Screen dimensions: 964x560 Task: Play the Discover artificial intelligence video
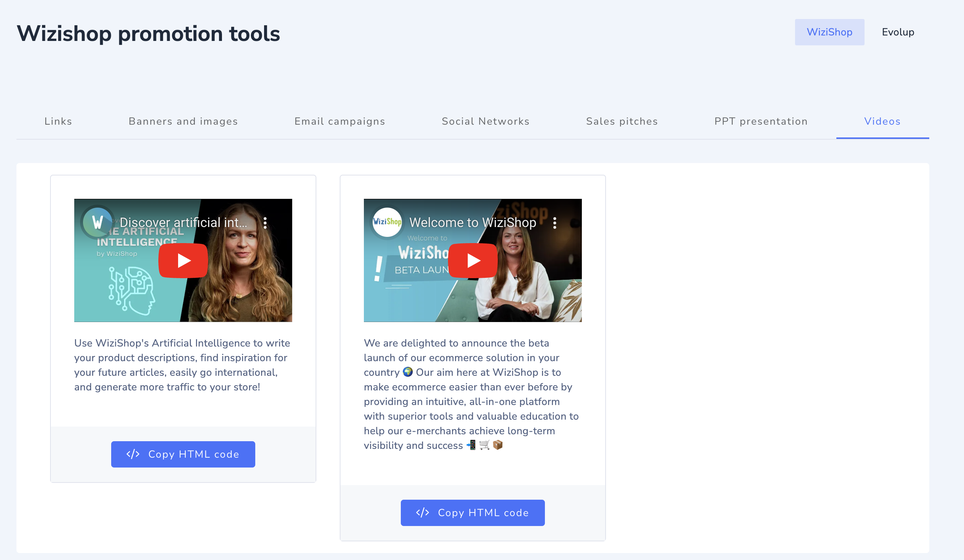click(183, 260)
